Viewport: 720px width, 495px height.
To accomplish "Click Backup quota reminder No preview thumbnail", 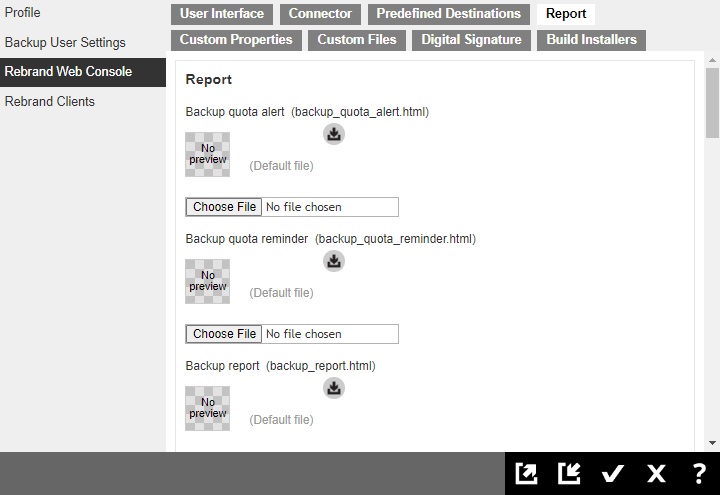I will coord(208,281).
